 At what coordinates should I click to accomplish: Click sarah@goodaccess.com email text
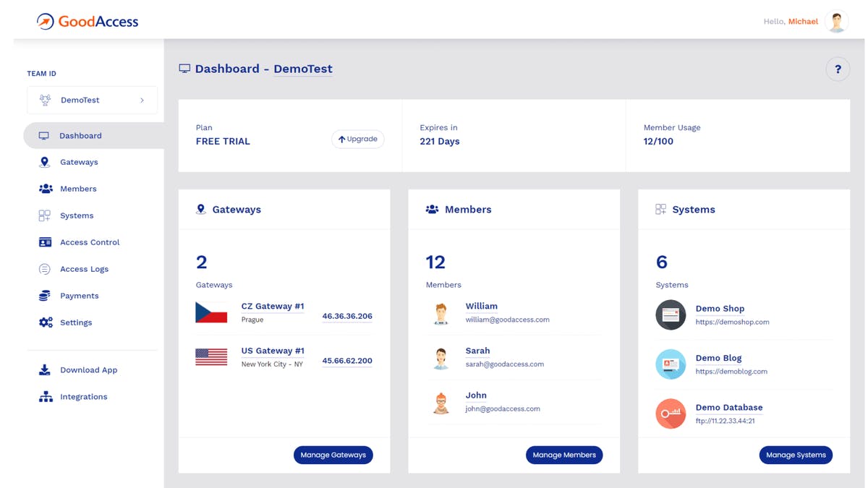(x=505, y=364)
